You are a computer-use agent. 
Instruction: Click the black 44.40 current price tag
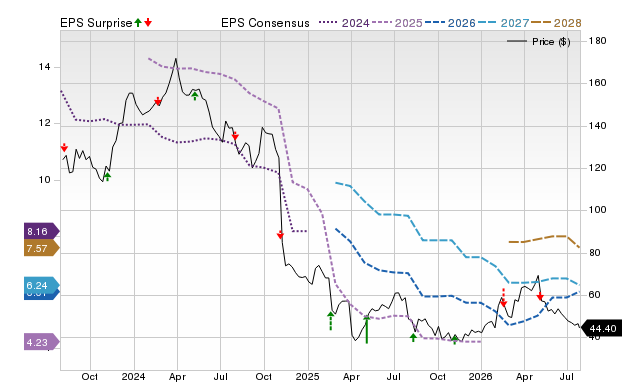pos(601,328)
